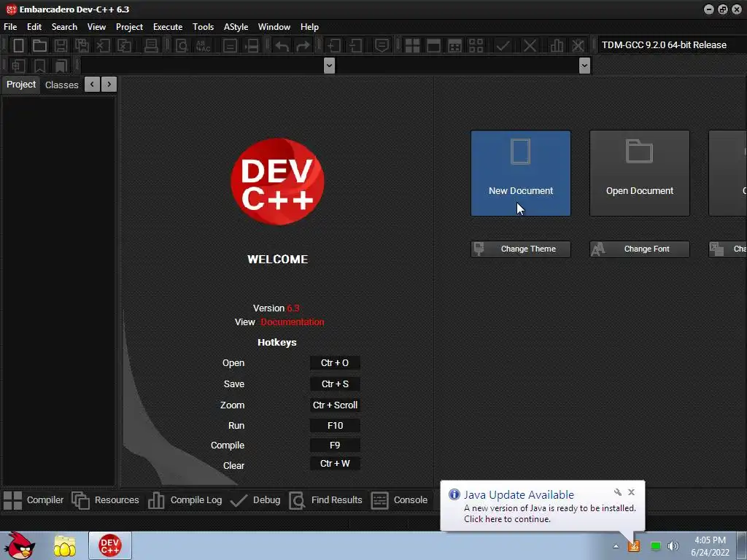Click the Open file folder toolbar icon

39,46
